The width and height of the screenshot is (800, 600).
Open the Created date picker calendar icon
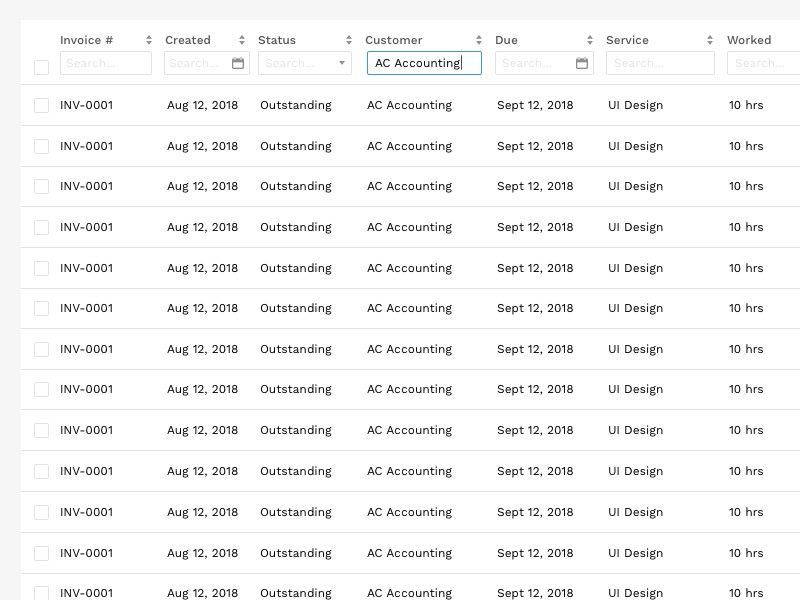(x=238, y=63)
